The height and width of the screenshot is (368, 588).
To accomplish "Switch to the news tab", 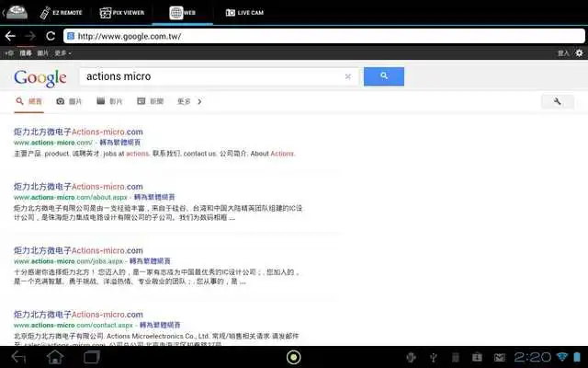I will [x=151, y=101].
